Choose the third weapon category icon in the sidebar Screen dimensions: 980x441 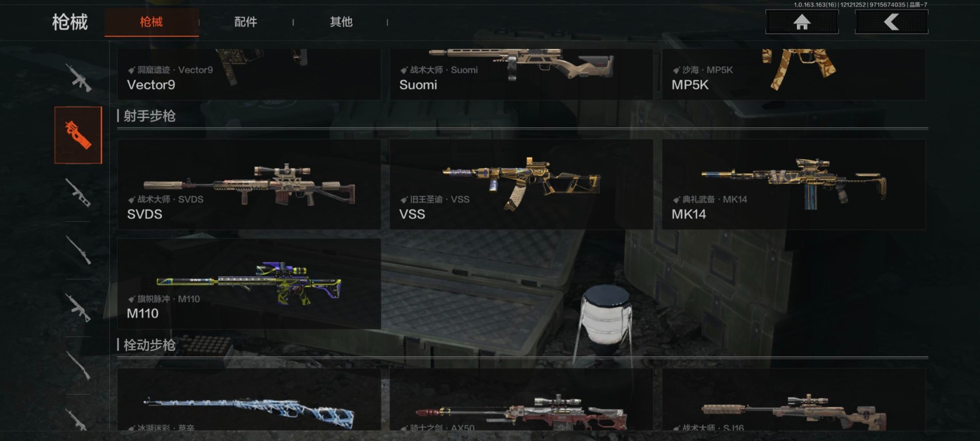(x=78, y=193)
